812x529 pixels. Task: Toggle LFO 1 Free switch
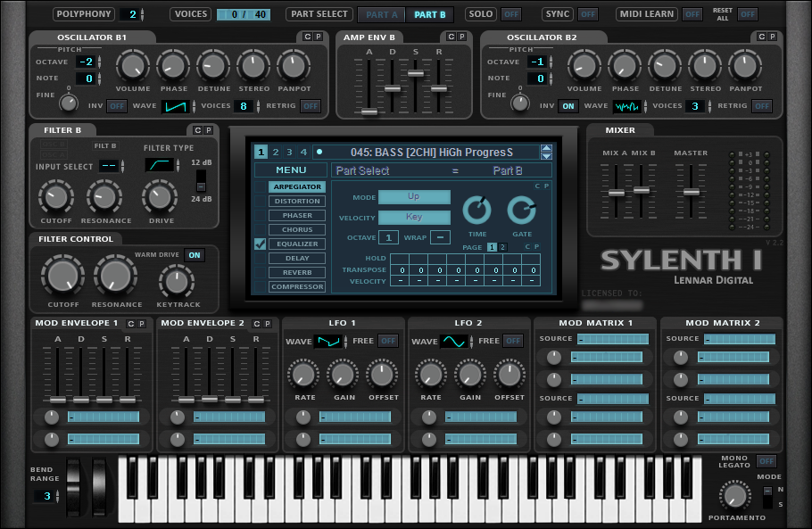(388, 341)
